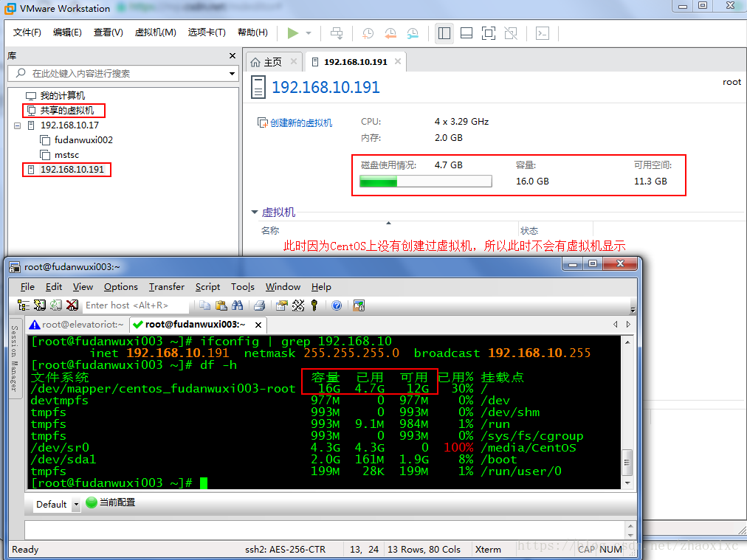Open the Tools menu in SecureCRT
This screenshot has width=747, height=560.
243,287
